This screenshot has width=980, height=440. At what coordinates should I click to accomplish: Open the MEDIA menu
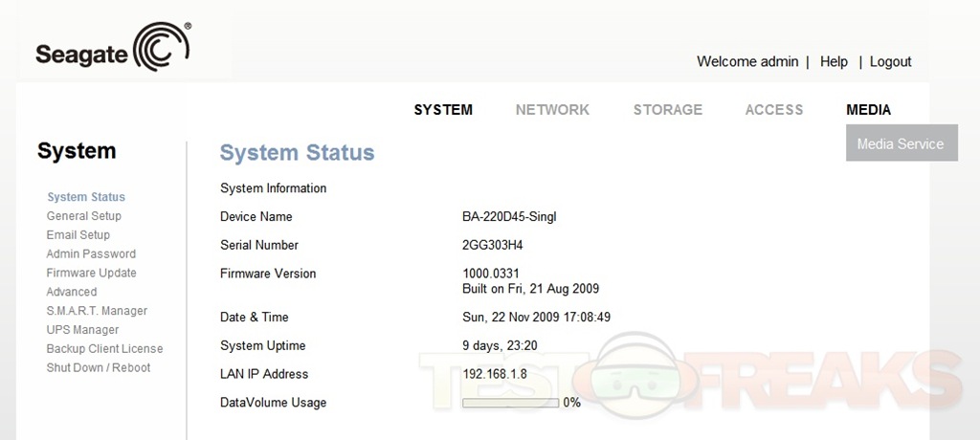coord(868,110)
